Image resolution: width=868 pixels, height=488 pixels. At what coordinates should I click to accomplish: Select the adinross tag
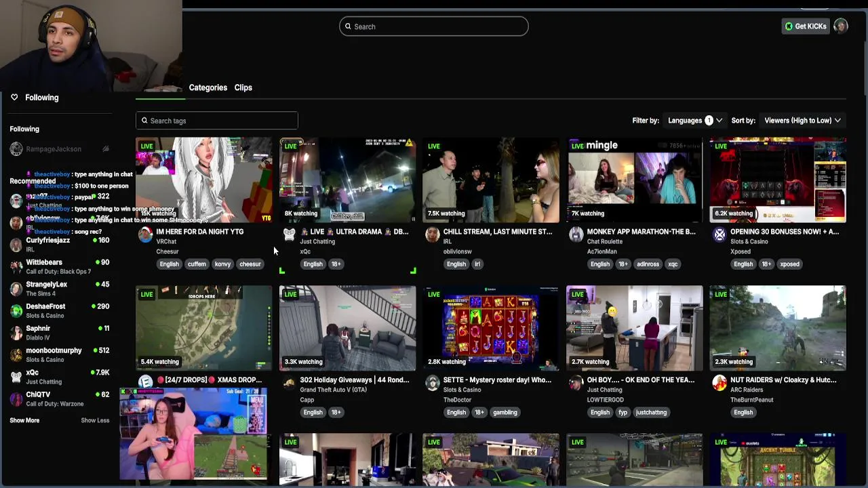648,264
